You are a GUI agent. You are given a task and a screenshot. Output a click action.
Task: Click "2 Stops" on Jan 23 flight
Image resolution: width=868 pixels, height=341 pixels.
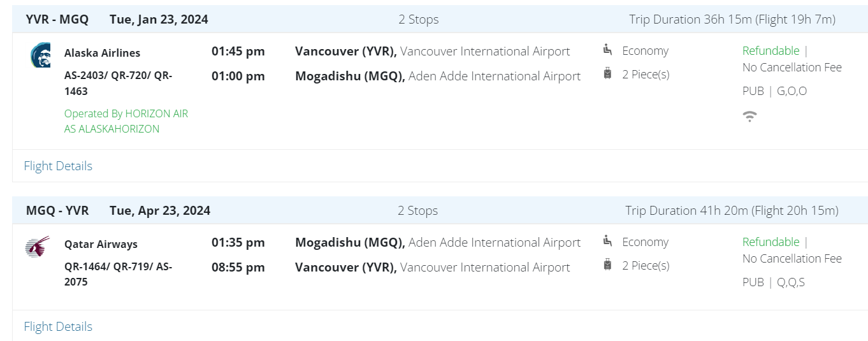419,19
